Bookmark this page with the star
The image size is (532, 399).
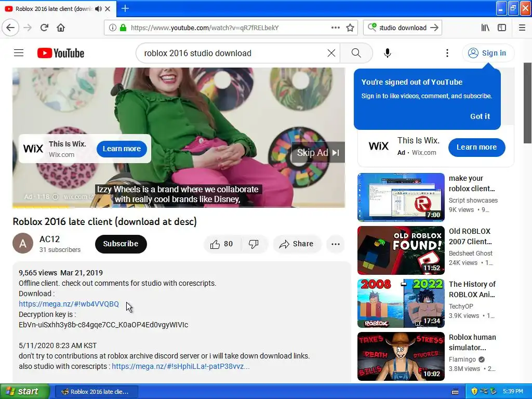350,28
